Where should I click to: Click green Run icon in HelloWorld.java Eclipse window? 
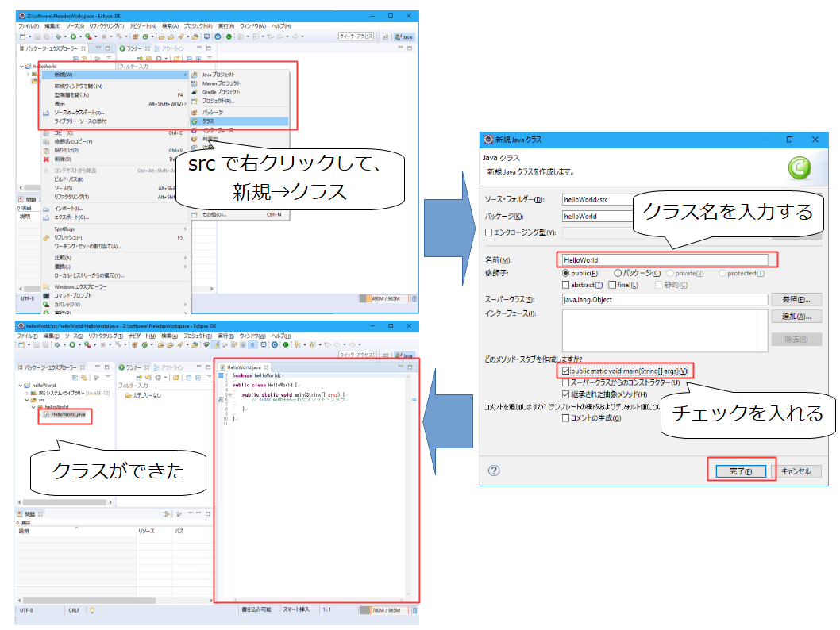pyautogui.click(x=71, y=344)
